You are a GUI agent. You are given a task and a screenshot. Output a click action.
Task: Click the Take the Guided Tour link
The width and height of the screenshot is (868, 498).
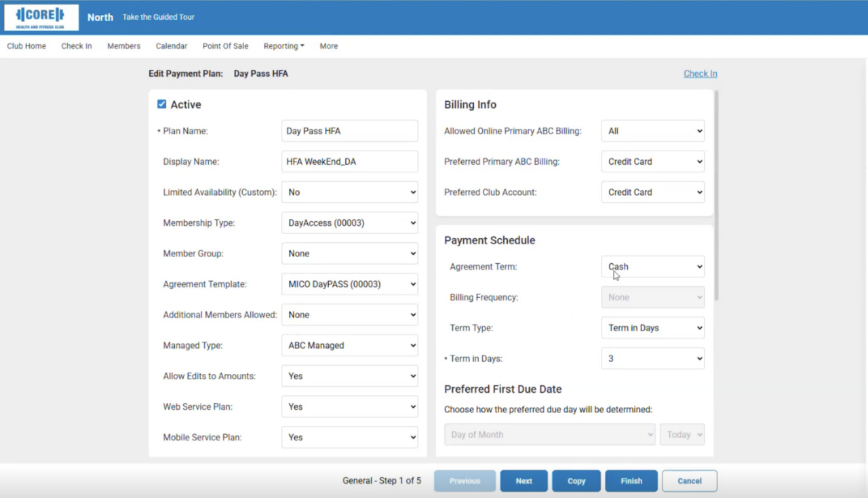[159, 17]
